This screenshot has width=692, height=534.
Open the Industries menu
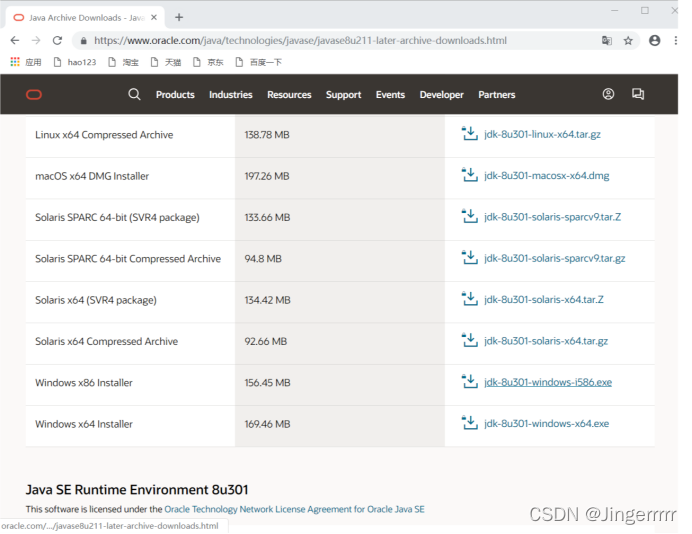pyautogui.click(x=231, y=95)
